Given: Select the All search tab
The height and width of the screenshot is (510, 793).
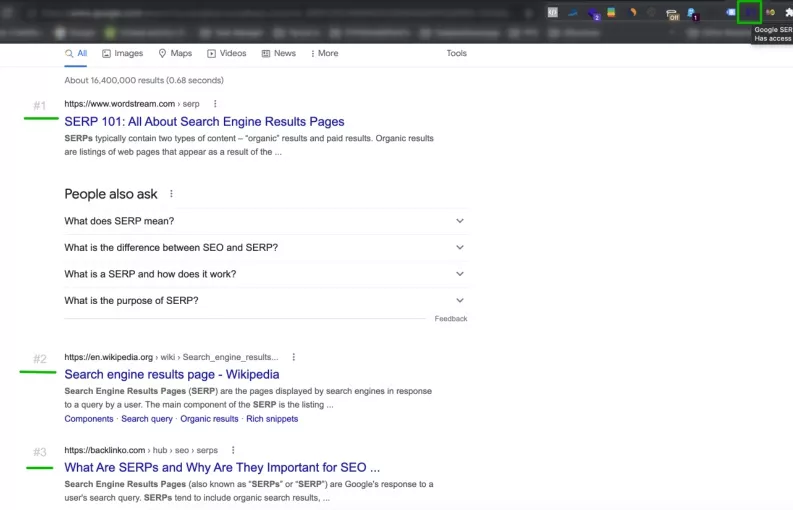Looking at the screenshot, I should tap(76, 54).
